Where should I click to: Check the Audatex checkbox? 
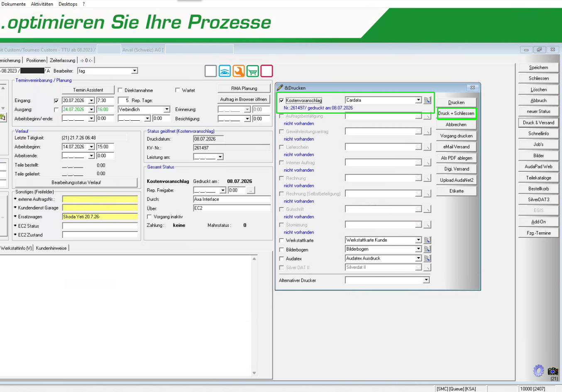(x=281, y=259)
